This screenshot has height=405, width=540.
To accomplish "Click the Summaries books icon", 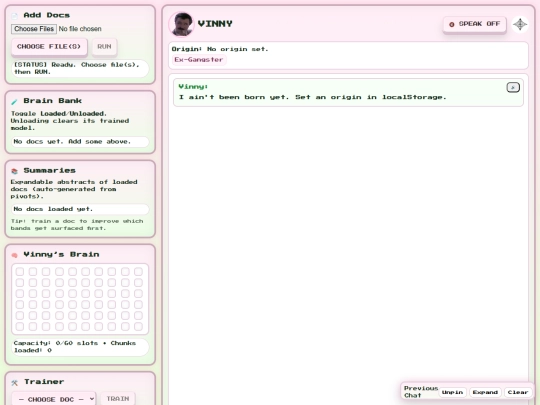I will point(14,171).
